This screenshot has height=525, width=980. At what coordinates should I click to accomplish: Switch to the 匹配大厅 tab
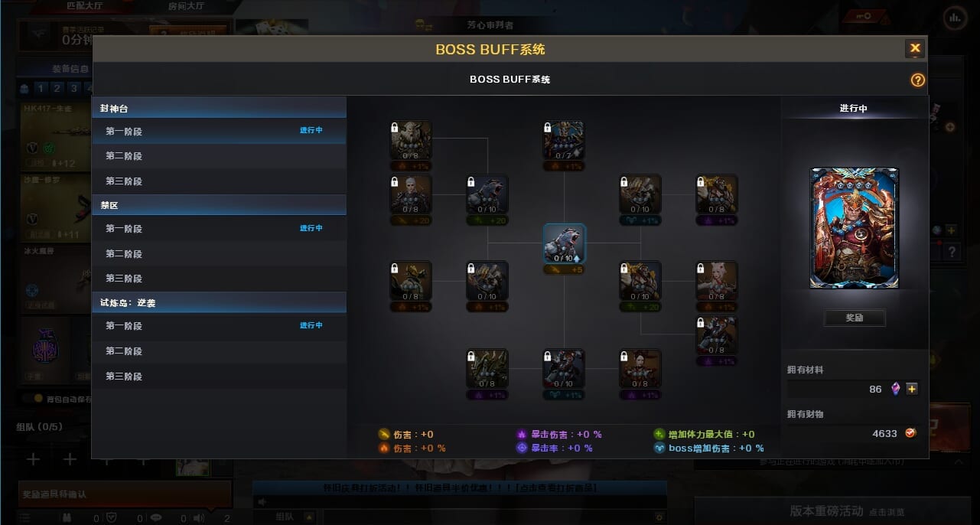click(x=84, y=6)
